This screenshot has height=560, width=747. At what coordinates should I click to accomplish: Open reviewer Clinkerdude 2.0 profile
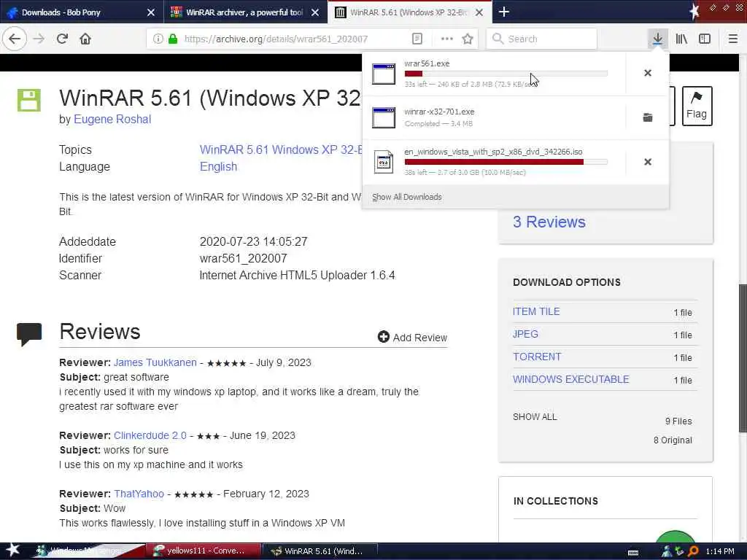[x=150, y=435]
